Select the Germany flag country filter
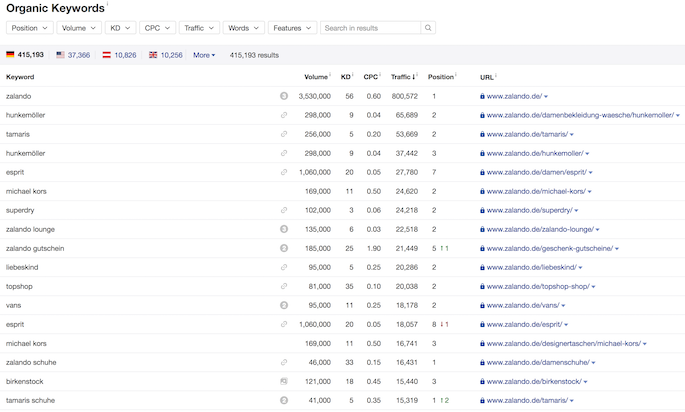Image resolution: width=685 pixels, height=412 pixels. [x=25, y=55]
